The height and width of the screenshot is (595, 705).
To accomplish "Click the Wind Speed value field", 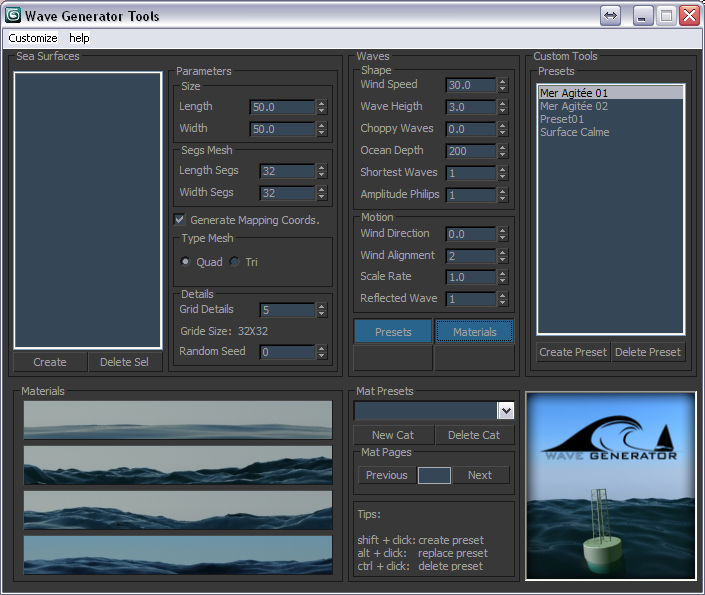I will tap(471, 85).
